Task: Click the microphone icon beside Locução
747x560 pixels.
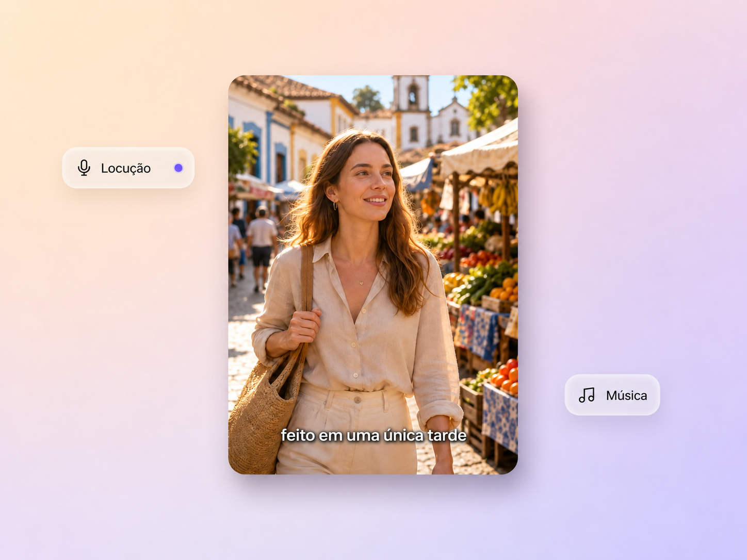Action: tap(84, 168)
